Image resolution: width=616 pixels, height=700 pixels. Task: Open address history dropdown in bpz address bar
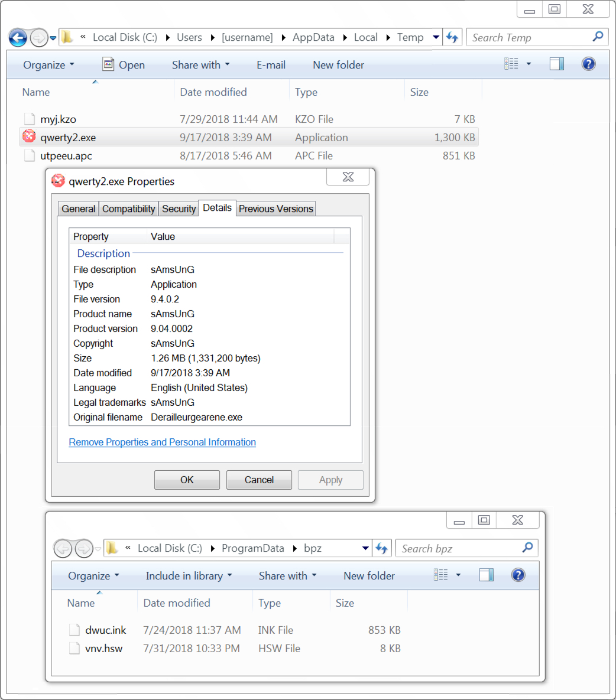[365, 548]
